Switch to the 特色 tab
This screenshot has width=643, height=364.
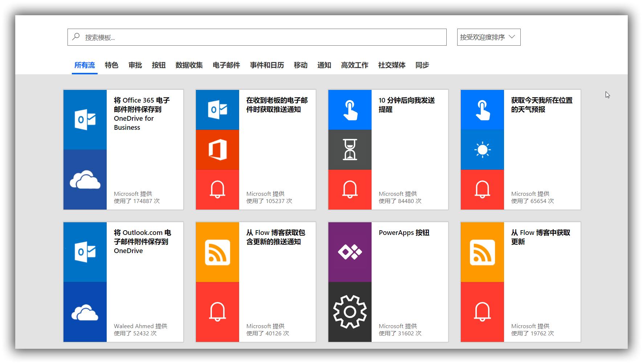(111, 65)
